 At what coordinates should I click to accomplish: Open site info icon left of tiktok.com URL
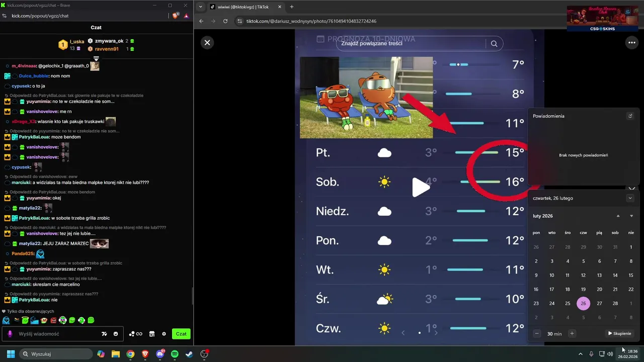pos(240,21)
